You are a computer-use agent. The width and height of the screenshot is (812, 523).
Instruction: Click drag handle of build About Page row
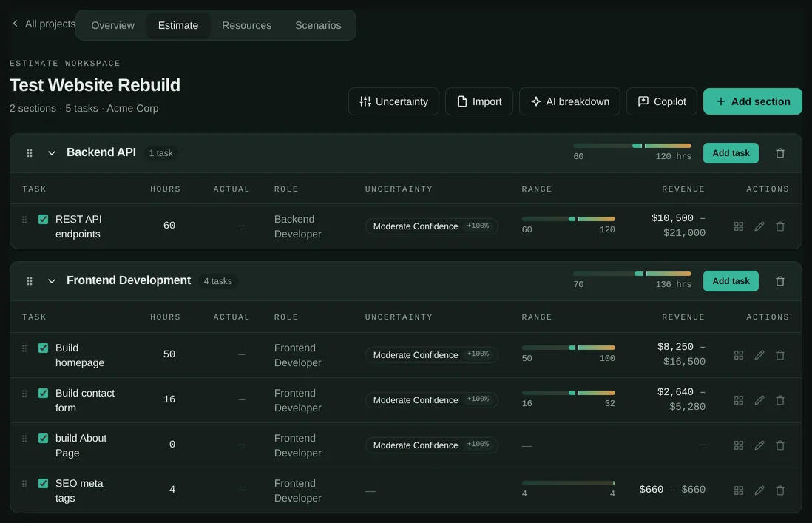pos(24,438)
